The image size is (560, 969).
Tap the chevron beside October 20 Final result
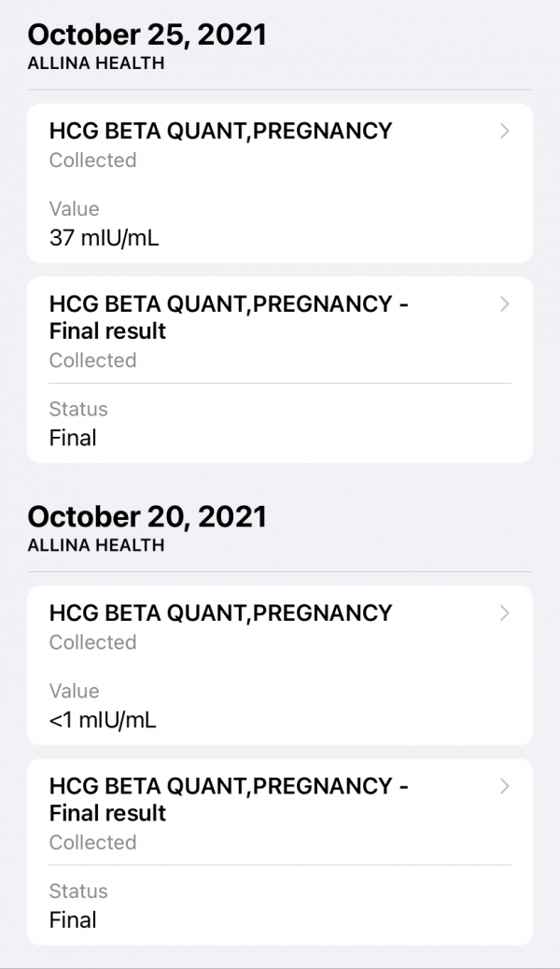504,786
